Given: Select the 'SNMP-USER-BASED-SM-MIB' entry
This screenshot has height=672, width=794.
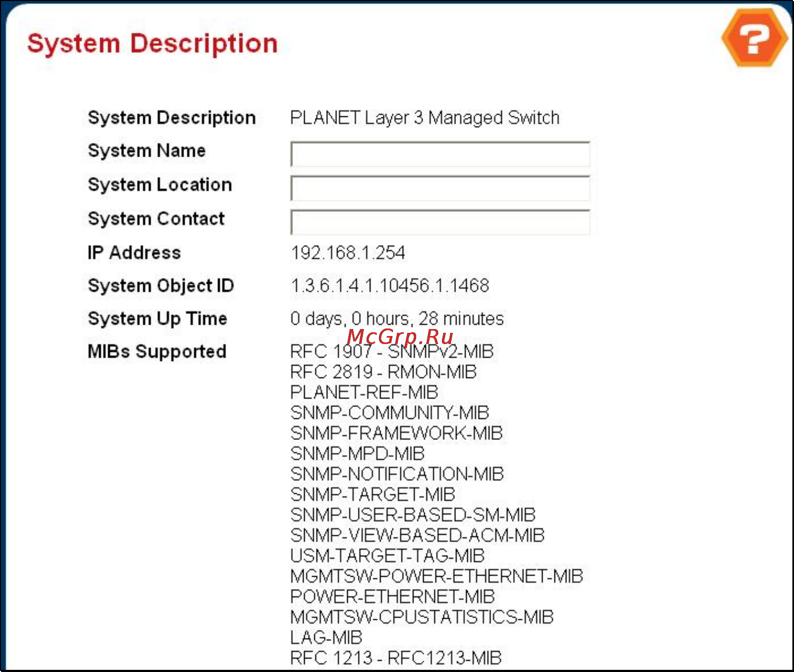Looking at the screenshot, I should click(413, 515).
